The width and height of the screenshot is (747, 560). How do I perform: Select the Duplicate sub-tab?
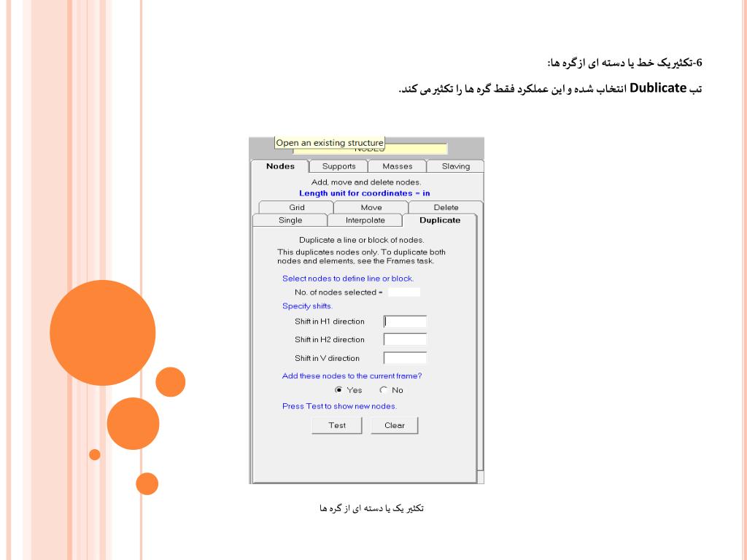(440, 220)
